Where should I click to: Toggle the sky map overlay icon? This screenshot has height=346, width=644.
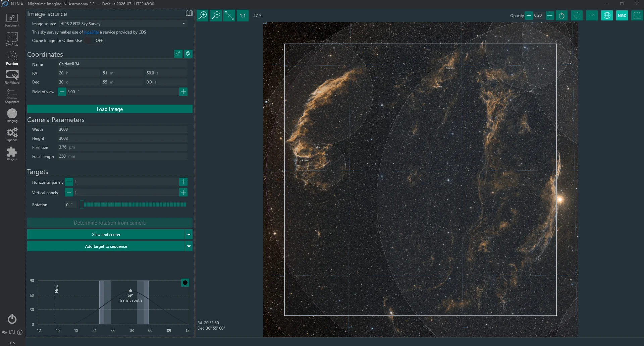[637, 15]
